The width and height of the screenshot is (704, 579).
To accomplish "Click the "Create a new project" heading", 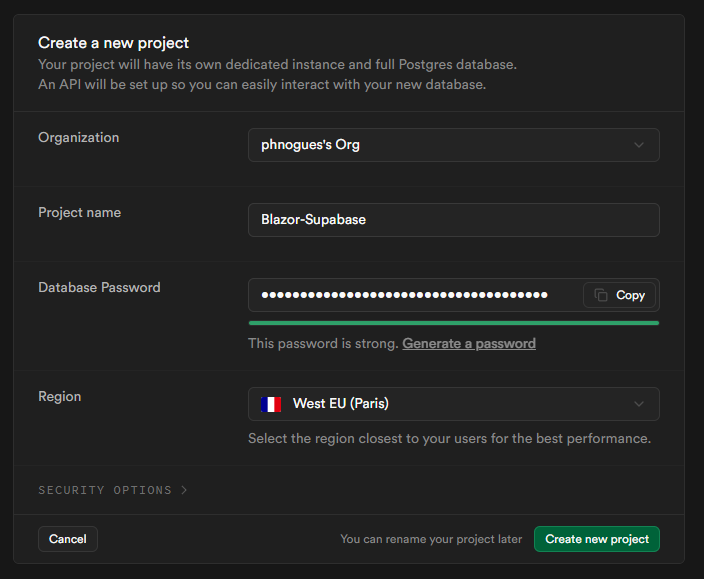I will coord(113,43).
